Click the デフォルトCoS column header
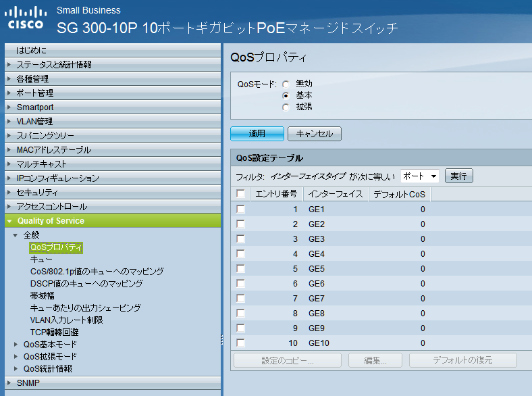532x396 pixels. pos(400,194)
